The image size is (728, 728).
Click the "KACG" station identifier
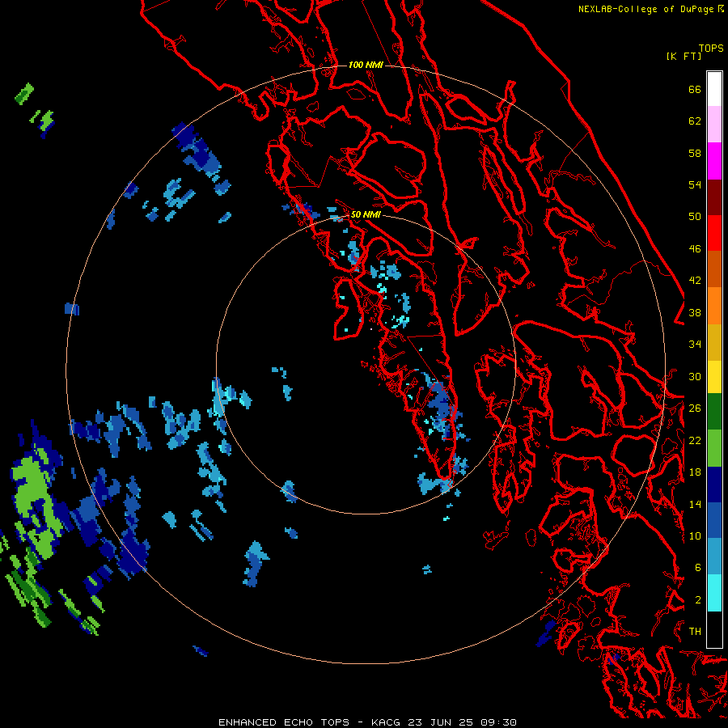pyautogui.click(x=385, y=722)
